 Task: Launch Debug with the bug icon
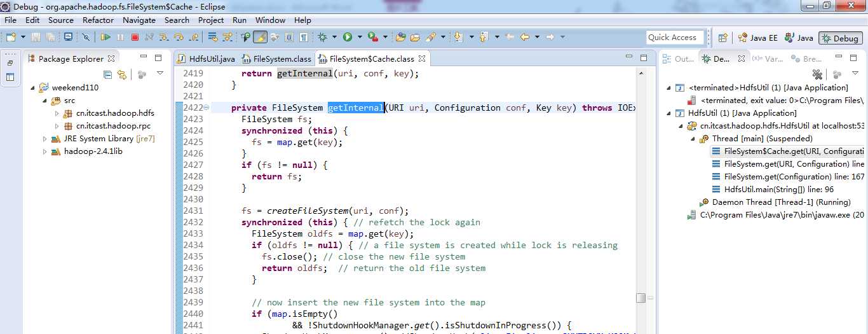pyautogui.click(x=322, y=38)
